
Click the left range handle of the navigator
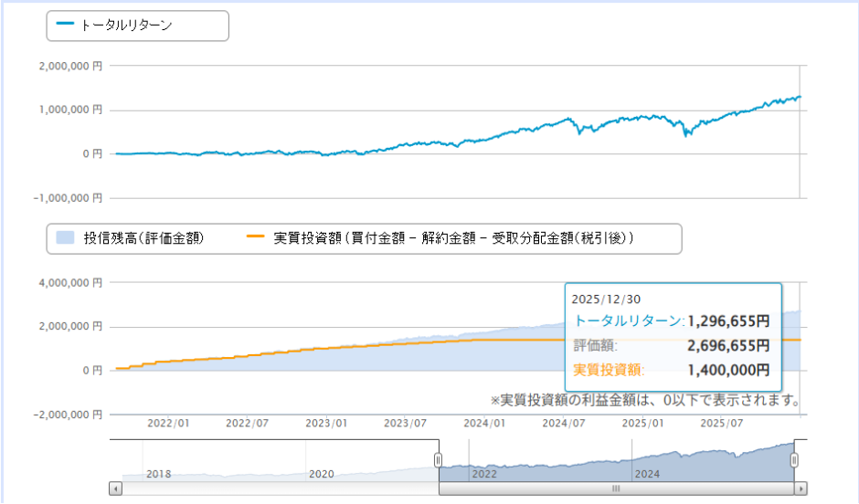point(438,459)
